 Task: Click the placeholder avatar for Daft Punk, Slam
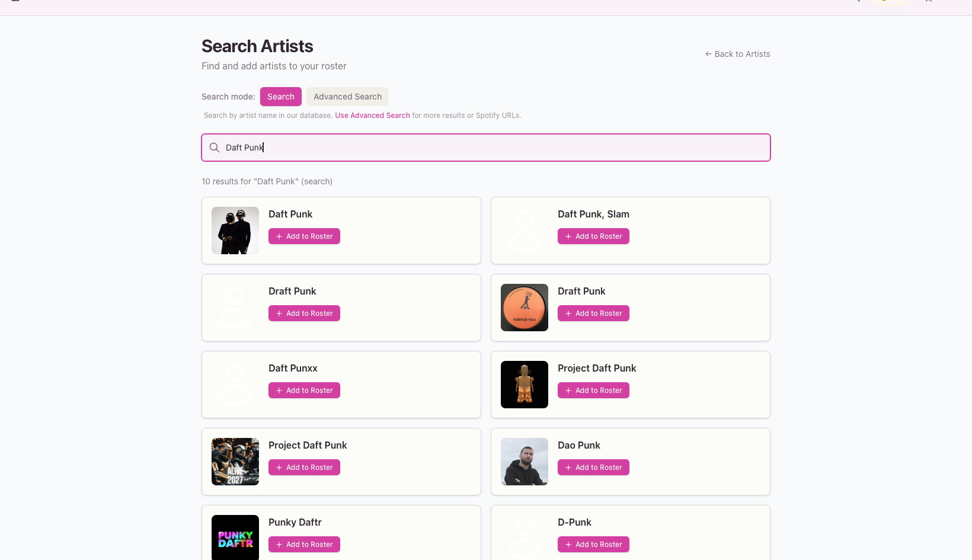pos(525,231)
